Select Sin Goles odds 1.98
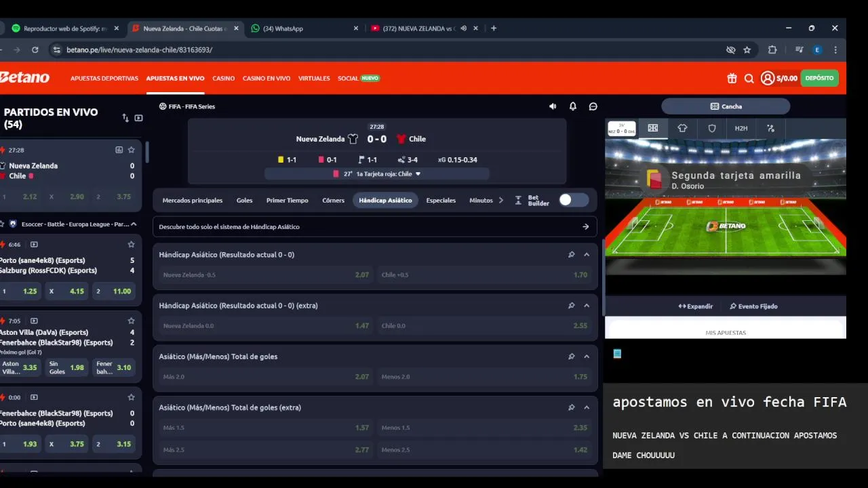868x488 pixels. (x=66, y=368)
